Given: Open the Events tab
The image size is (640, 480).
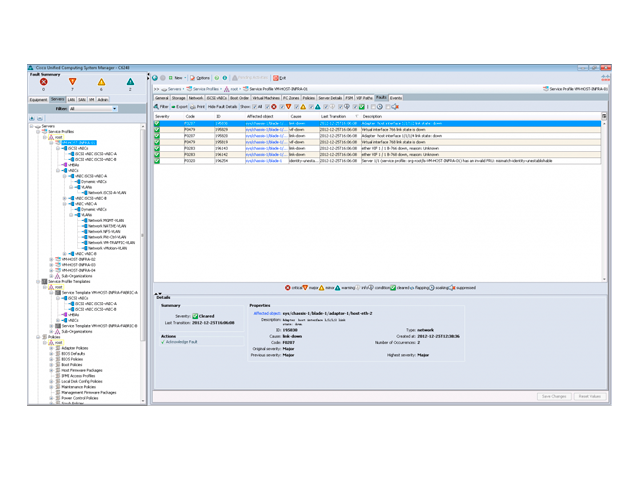Looking at the screenshot, I should point(396,98).
